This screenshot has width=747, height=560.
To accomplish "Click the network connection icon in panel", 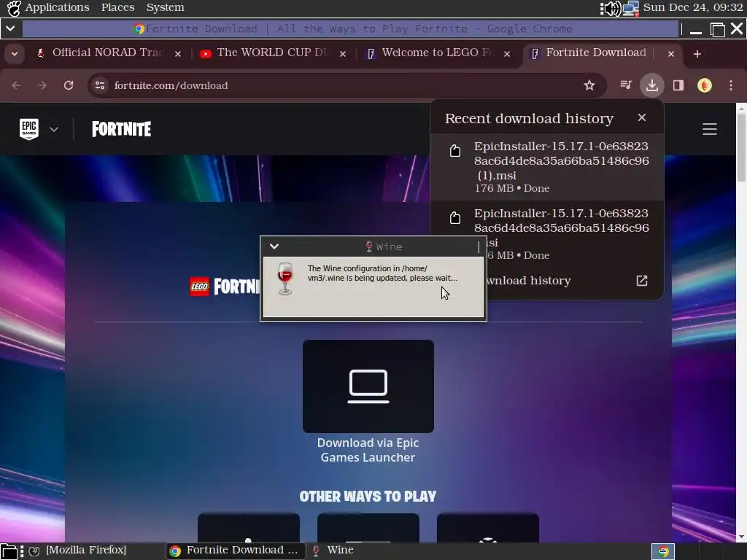I will click(x=631, y=8).
